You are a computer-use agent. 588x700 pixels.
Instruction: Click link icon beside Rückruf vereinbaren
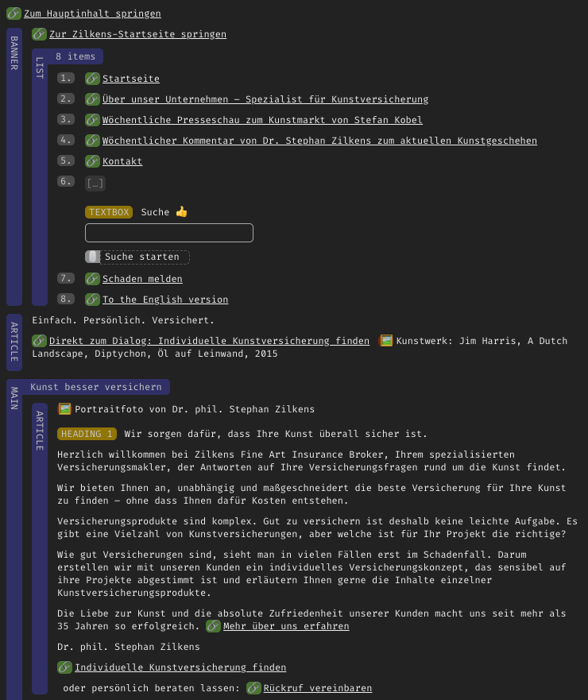[253, 688]
